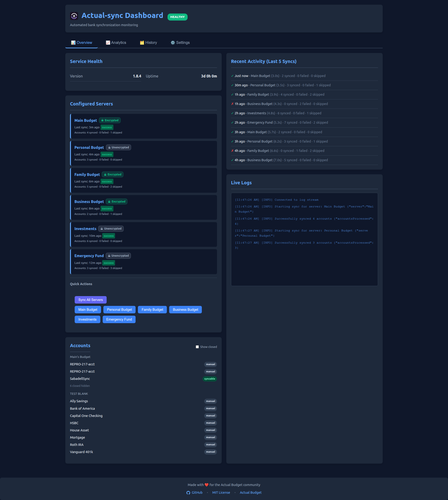Screen dimensions: 448x500
Task: Go to the Settings tab
Action: (180, 43)
